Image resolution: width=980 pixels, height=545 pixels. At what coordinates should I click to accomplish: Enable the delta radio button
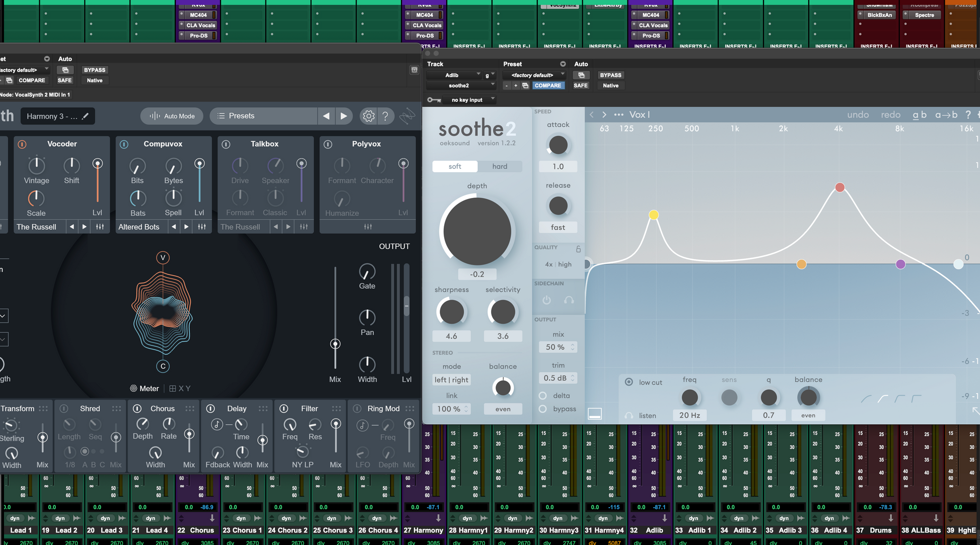tap(543, 395)
